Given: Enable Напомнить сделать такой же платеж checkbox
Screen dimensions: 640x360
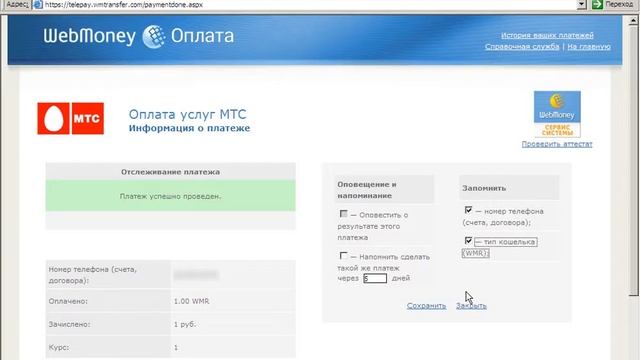Looking at the screenshot, I should [x=344, y=256].
